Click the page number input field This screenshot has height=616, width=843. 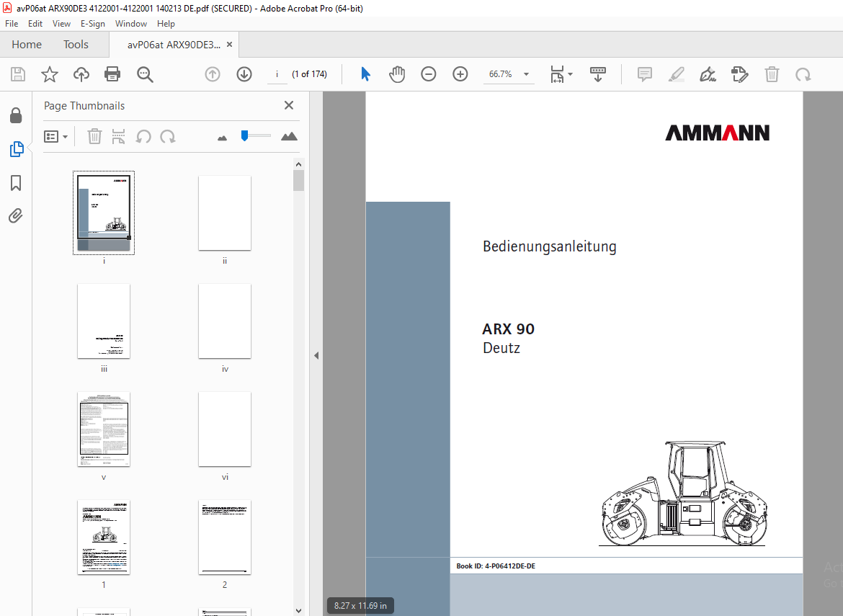[277, 74]
